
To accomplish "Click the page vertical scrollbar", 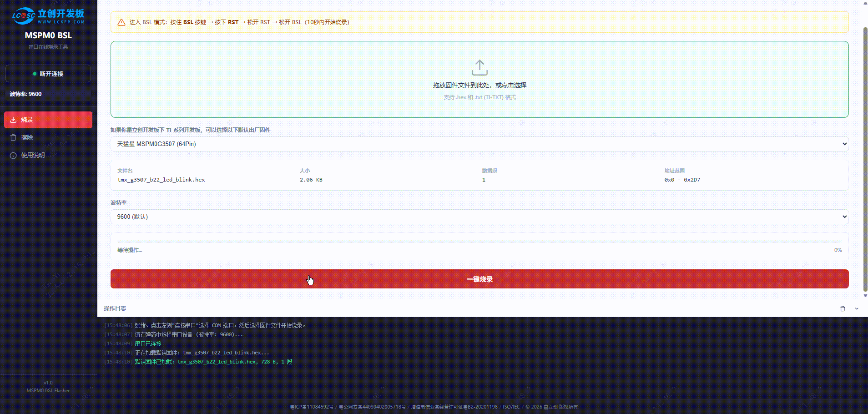I will click(x=865, y=159).
